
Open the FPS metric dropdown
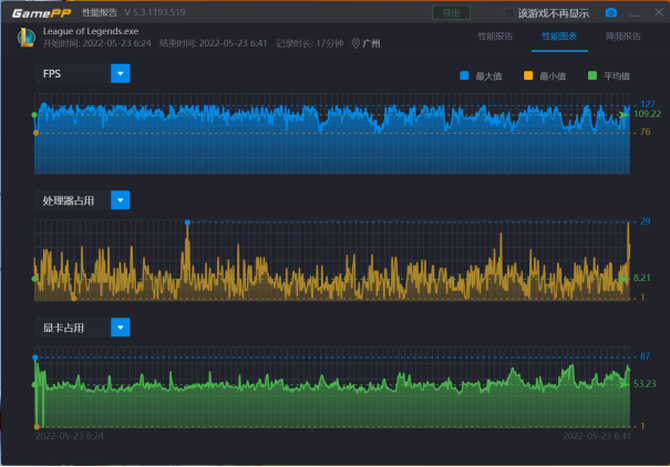(x=120, y=73)
